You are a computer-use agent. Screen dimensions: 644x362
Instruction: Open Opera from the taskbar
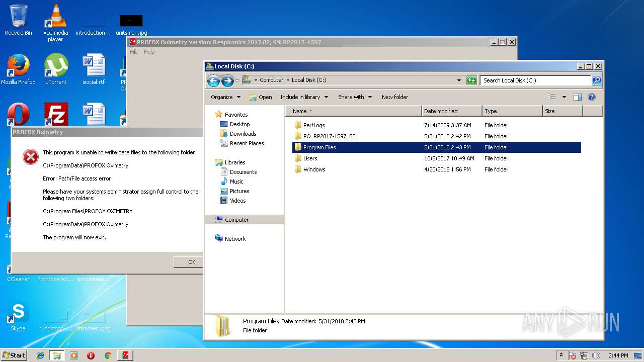91,355
